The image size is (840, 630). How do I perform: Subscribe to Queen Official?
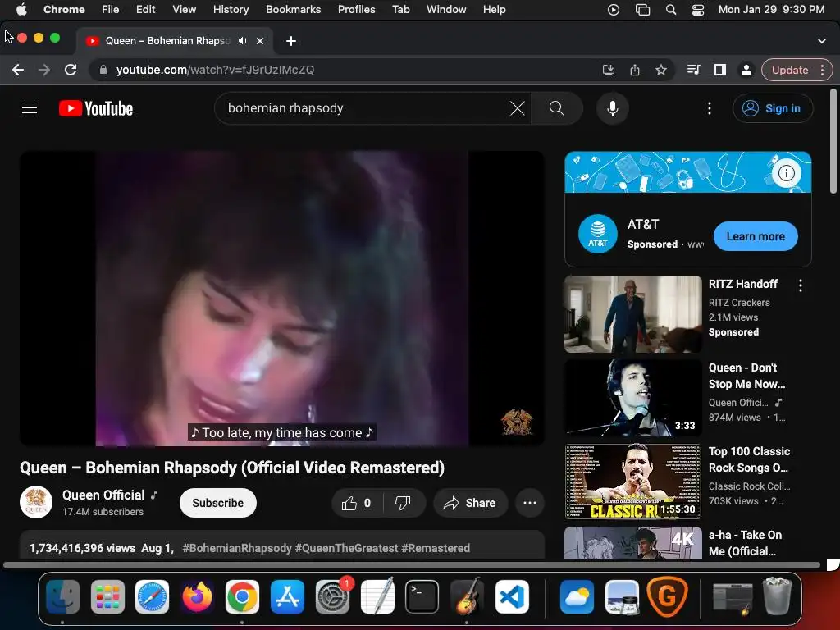(x=218, y=503)
